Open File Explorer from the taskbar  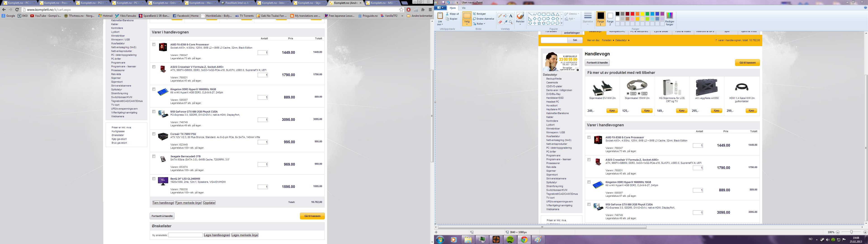click(x=468, y=240)
